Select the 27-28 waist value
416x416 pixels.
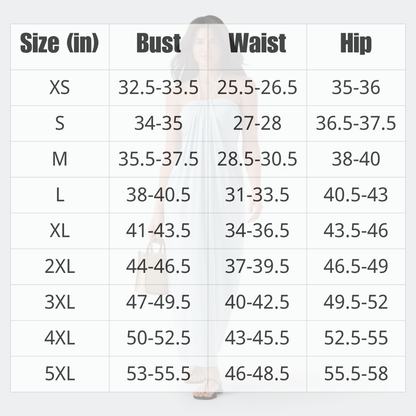(x=257, y=123)
